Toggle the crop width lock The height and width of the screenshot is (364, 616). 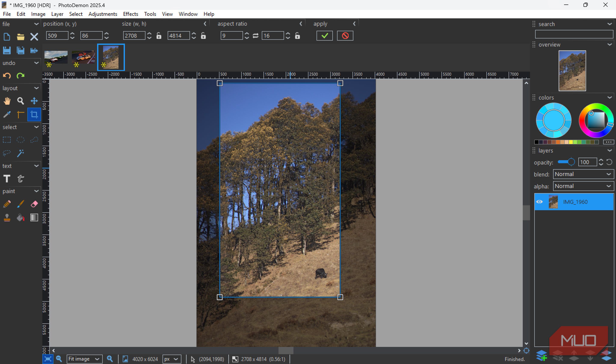[159, 36]
